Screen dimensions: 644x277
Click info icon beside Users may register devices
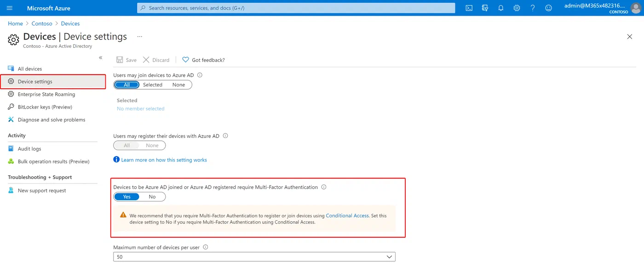[225, 136]
